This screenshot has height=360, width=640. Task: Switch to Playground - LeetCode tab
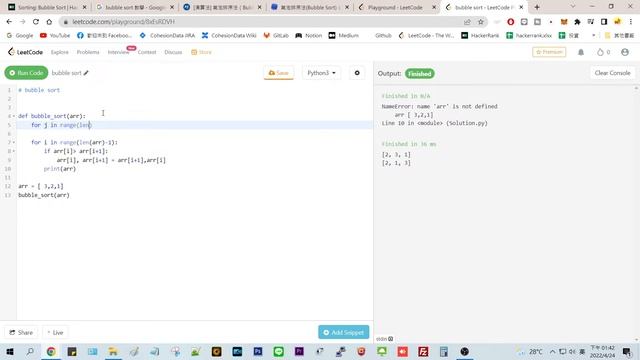tap(396, 7)
